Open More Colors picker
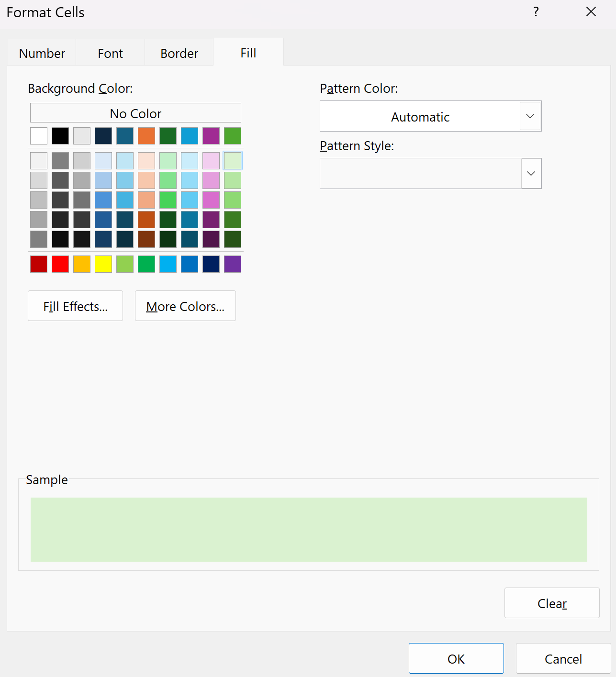Viewport: 616px width, 677px height. [x=185, y=306]
